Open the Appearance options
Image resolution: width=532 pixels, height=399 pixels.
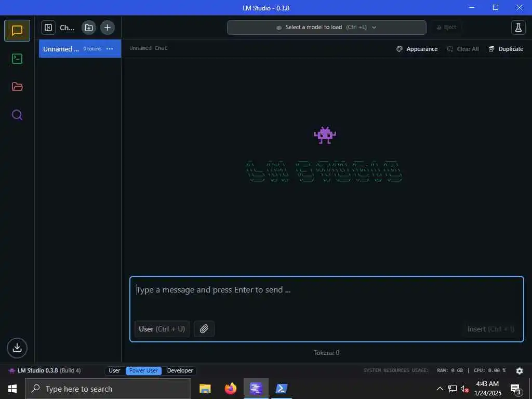pos(417,49)
